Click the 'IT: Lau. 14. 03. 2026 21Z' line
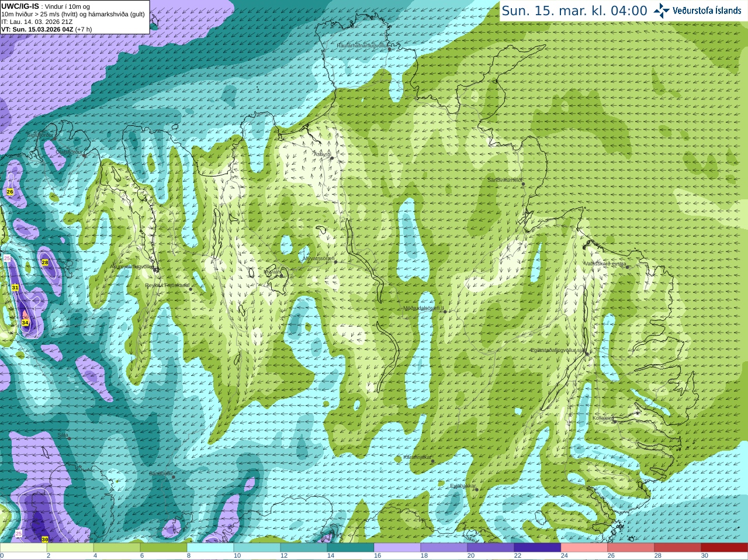The width and height of the screenshot is (748, 560). (x=37, y=22)
